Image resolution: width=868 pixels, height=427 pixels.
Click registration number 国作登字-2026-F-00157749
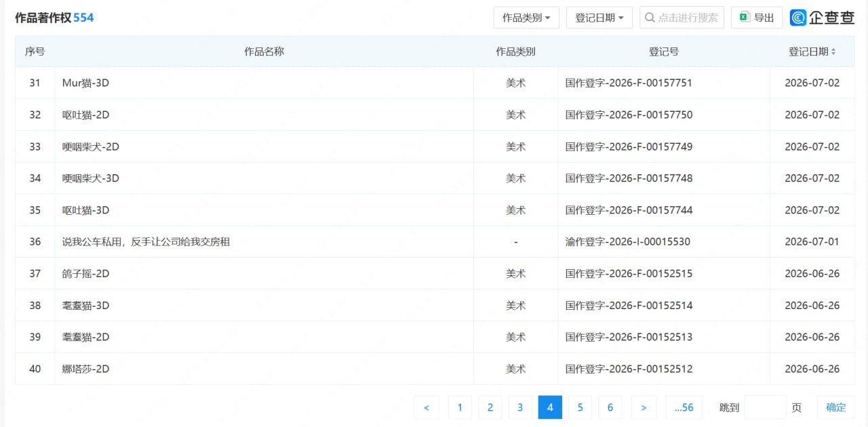pyautogui.click(x=629, y=146)
